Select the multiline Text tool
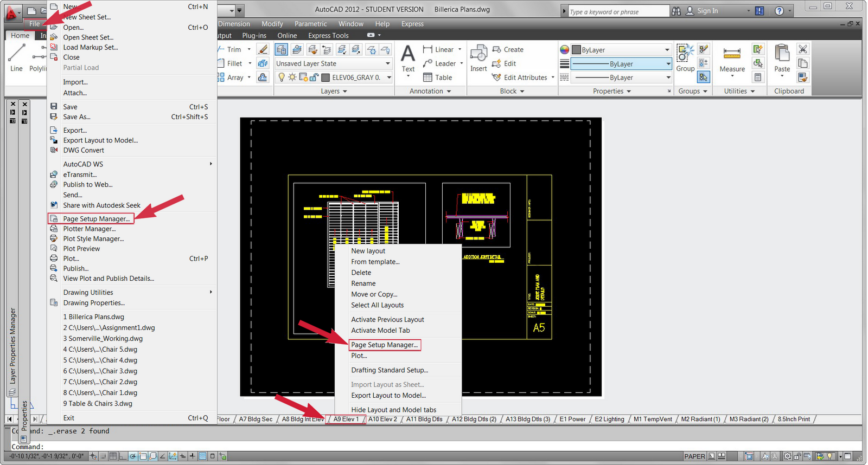The image size is (868, 465). 408,58
